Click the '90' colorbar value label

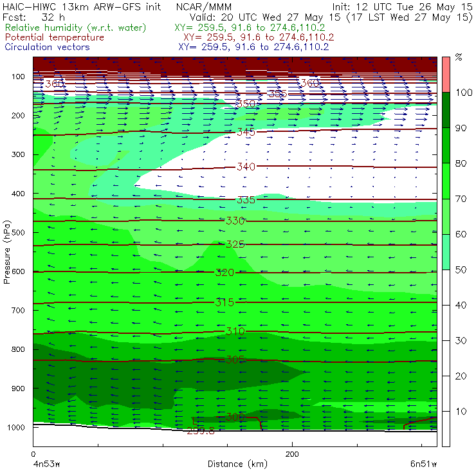click(x=461, y=128)
